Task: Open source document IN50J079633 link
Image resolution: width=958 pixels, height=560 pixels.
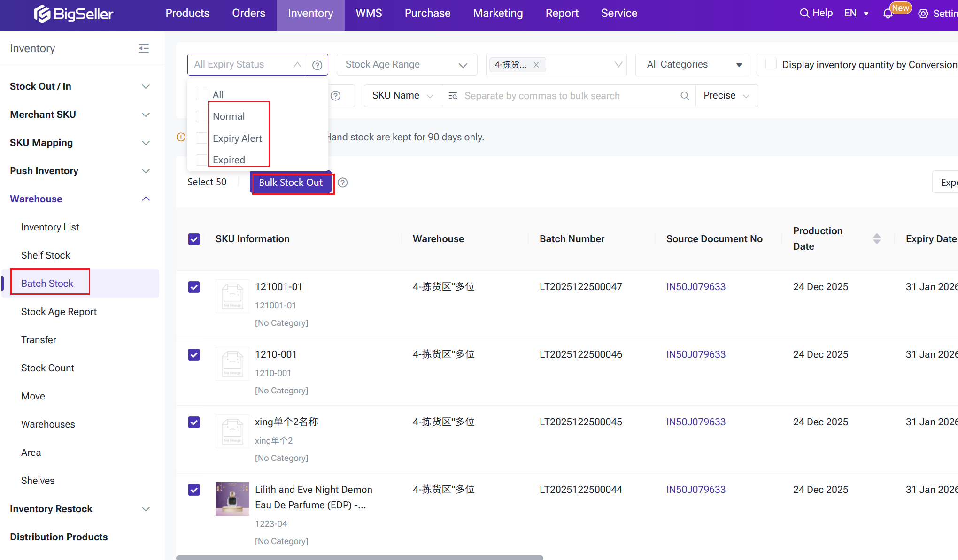Action: pyautogui.click(x=695, y=287)
